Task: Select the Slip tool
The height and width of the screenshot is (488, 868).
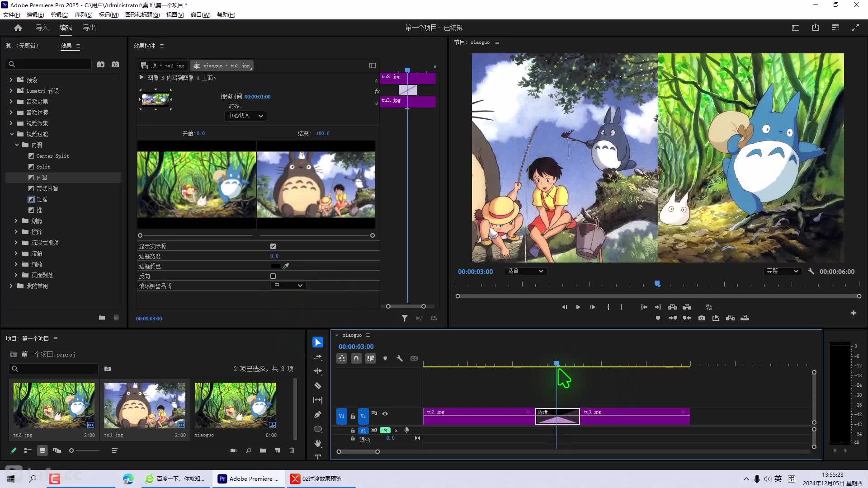Action: (x=318, y=400)
